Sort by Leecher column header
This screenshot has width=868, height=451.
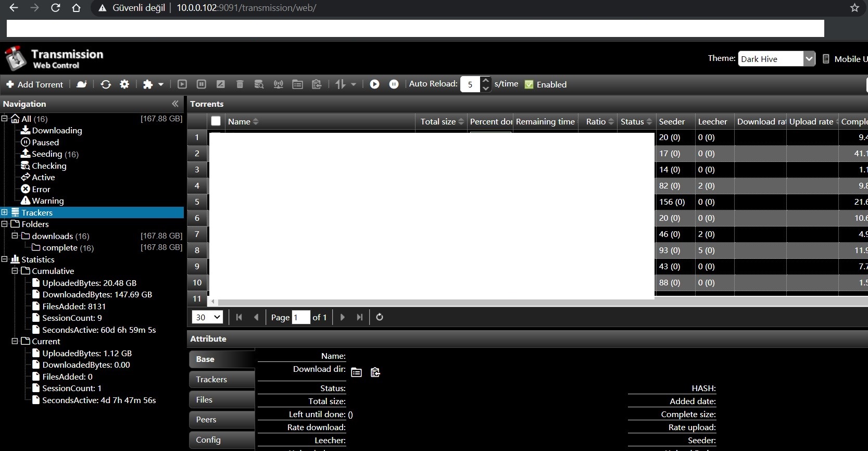pyautogui.click(x=714, y=121)
